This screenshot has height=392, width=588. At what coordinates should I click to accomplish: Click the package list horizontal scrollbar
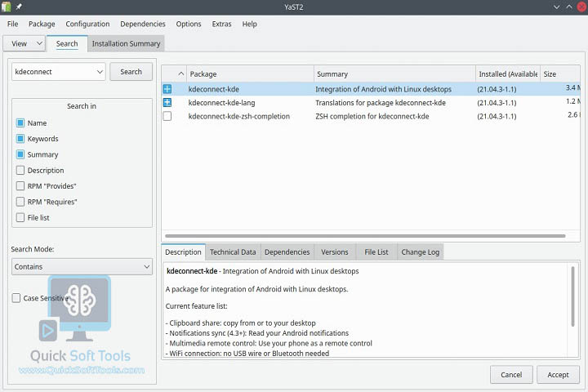coord(365,236)
